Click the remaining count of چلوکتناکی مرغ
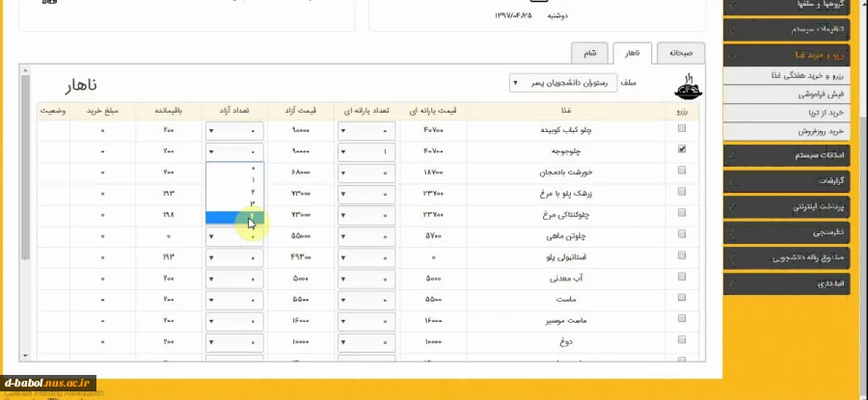Screen dimensions: 868x400 [169, 215]
